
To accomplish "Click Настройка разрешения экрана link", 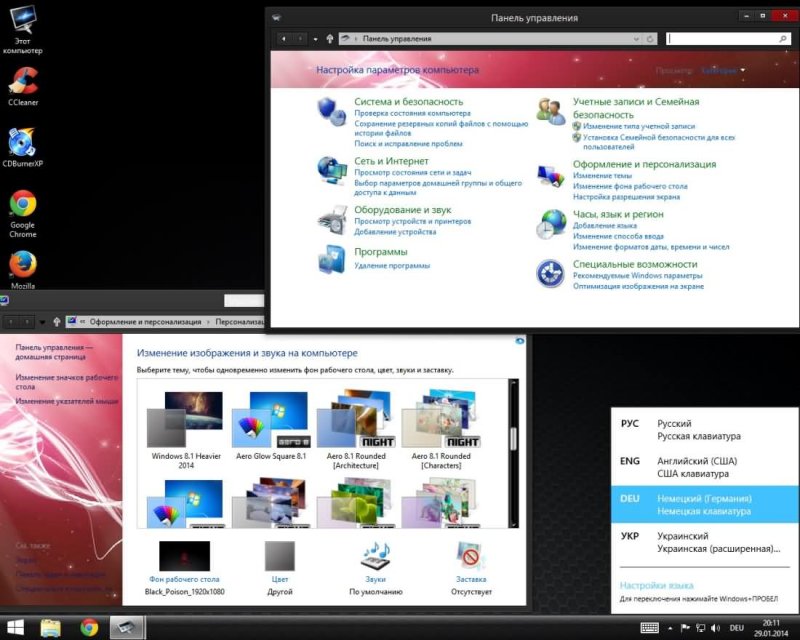I will (626, 196).
